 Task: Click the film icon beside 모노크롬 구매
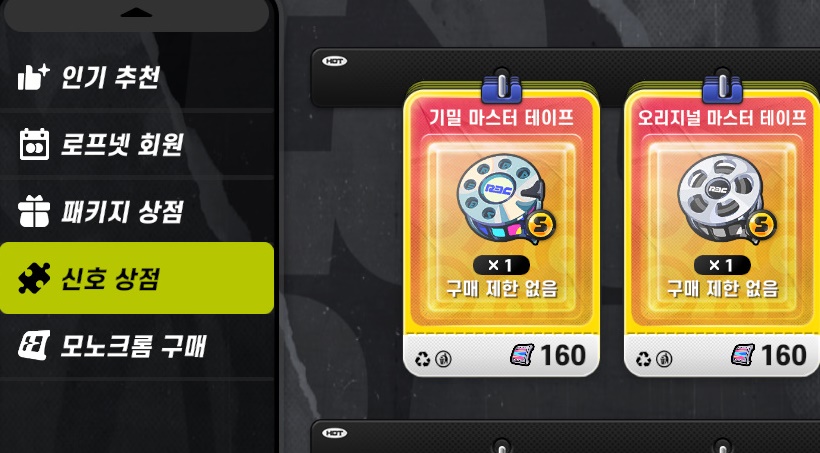coord(34,345)
